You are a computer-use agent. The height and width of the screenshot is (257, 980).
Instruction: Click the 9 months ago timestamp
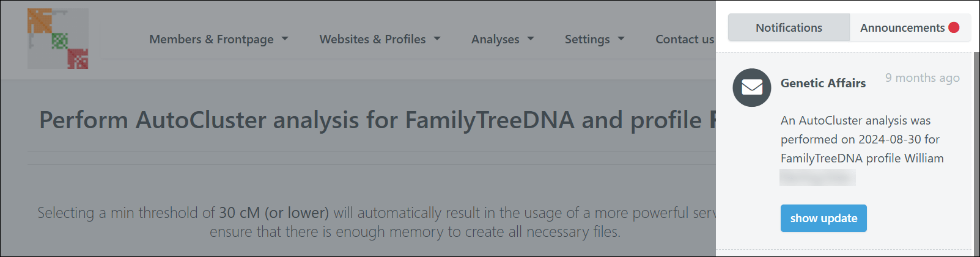click(922, 78)
